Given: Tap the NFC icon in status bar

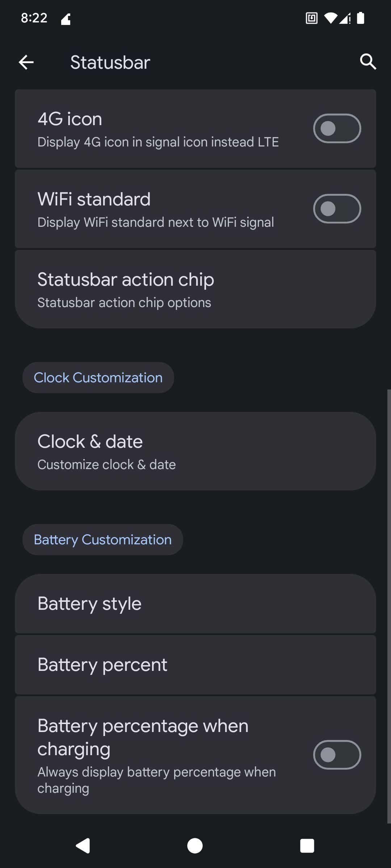Looking at the screenshot, I should click(x=311, y=18).
